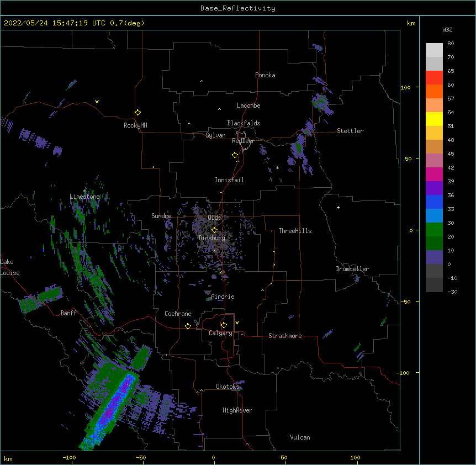Click the Cochrane town label
This screenshot has height=465, width=476.
[178, 314]
